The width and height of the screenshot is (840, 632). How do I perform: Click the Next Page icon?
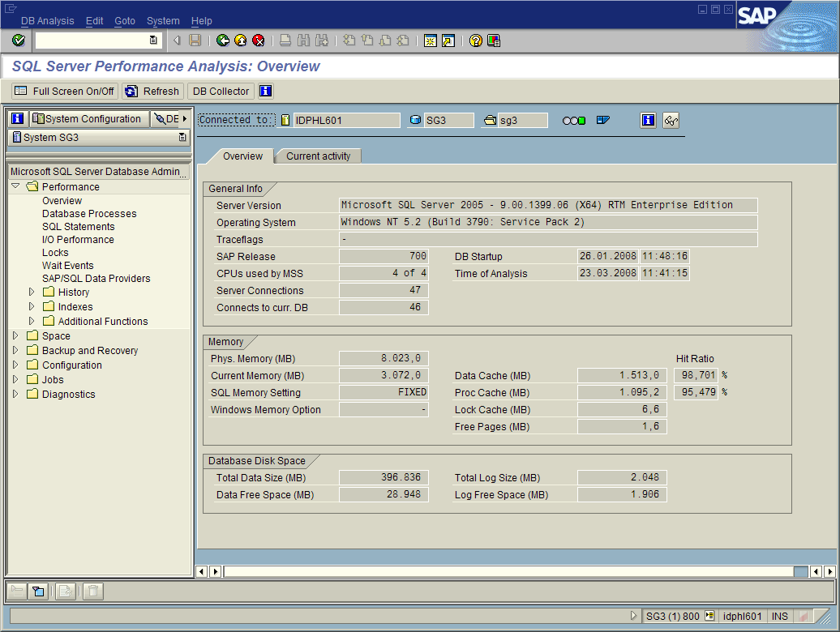click(385, 41)
